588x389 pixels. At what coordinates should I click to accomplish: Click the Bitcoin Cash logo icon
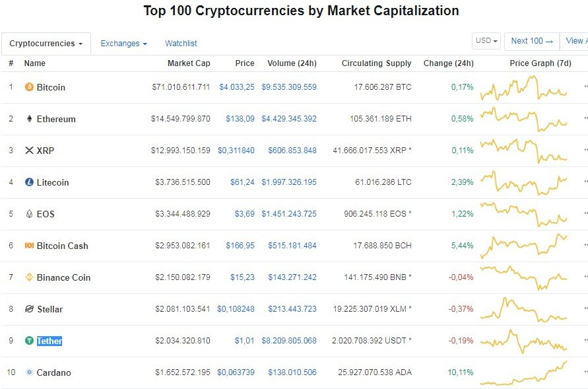click(29, 246)
